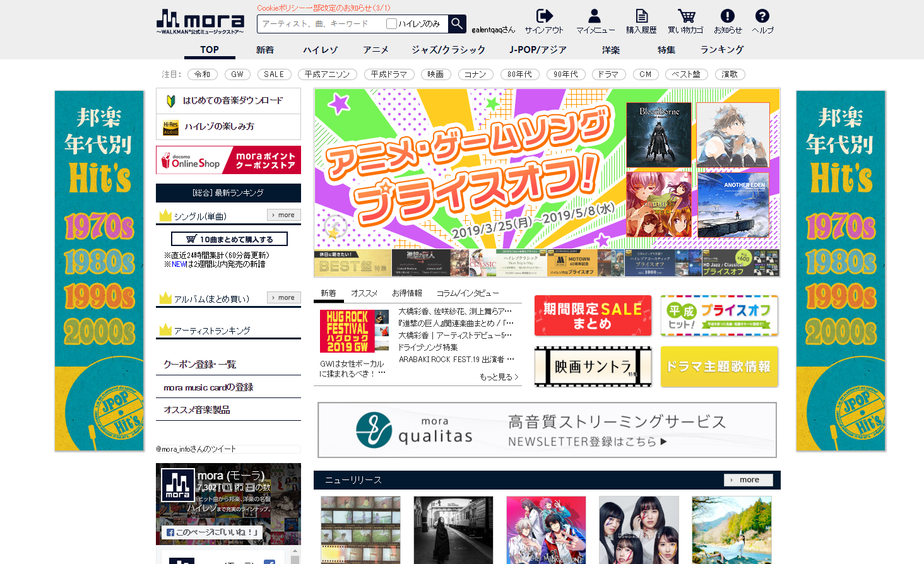Click the crown icon beside シングル

[165, 216]
